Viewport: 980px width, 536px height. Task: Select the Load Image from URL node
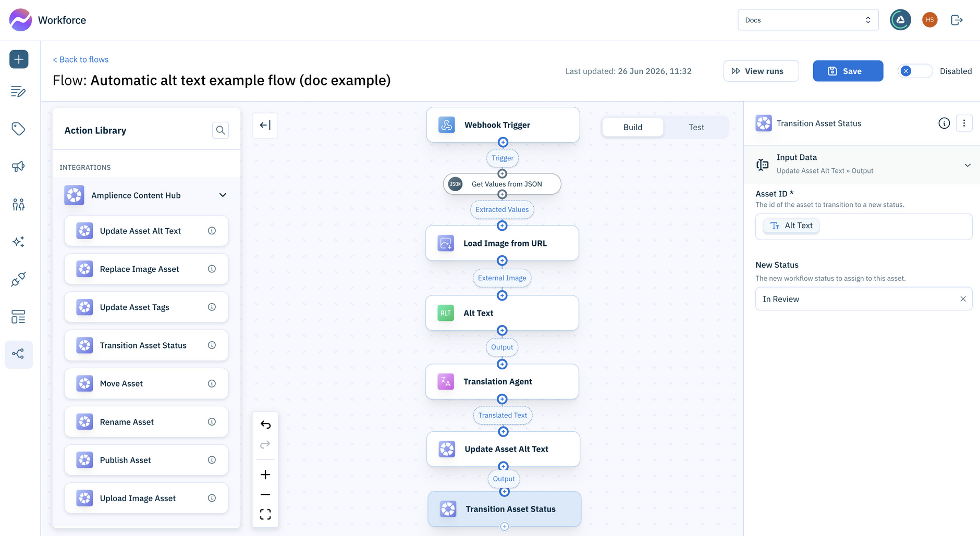click(x=502, y=243)
